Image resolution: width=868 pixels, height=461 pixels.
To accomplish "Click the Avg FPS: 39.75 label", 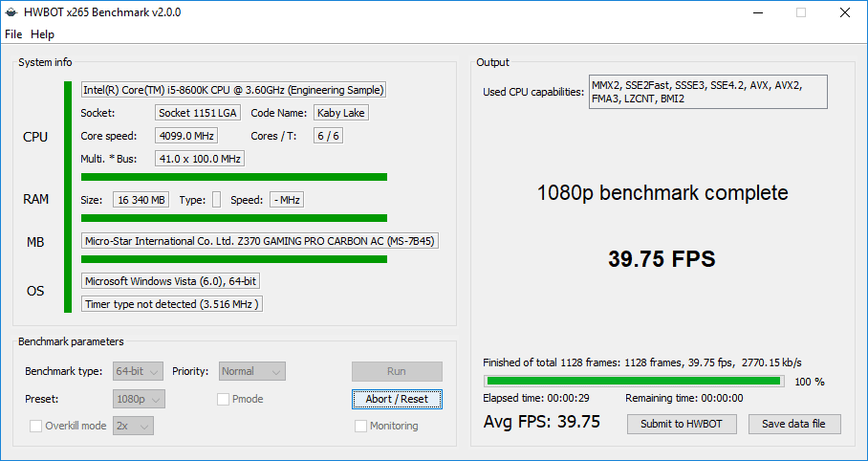I will (x=541, y=422).
